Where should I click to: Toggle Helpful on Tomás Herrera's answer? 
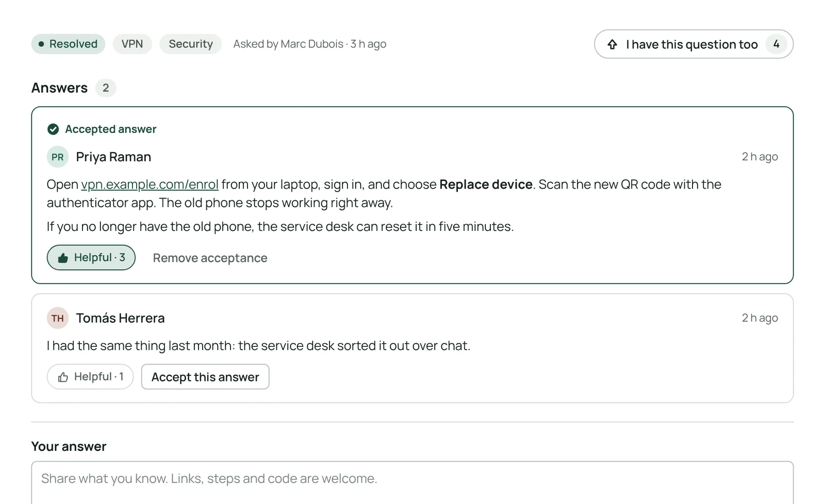coord(90,377)
